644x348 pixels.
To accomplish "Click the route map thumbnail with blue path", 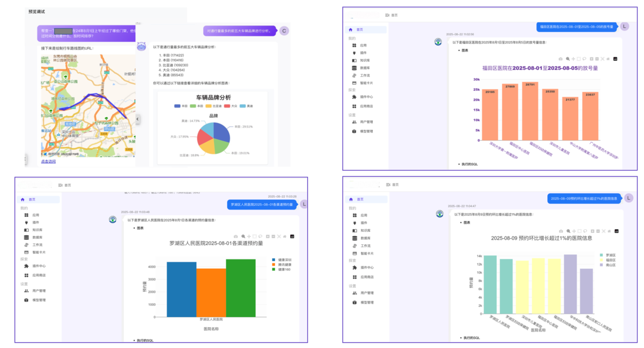I will [88, 105].
